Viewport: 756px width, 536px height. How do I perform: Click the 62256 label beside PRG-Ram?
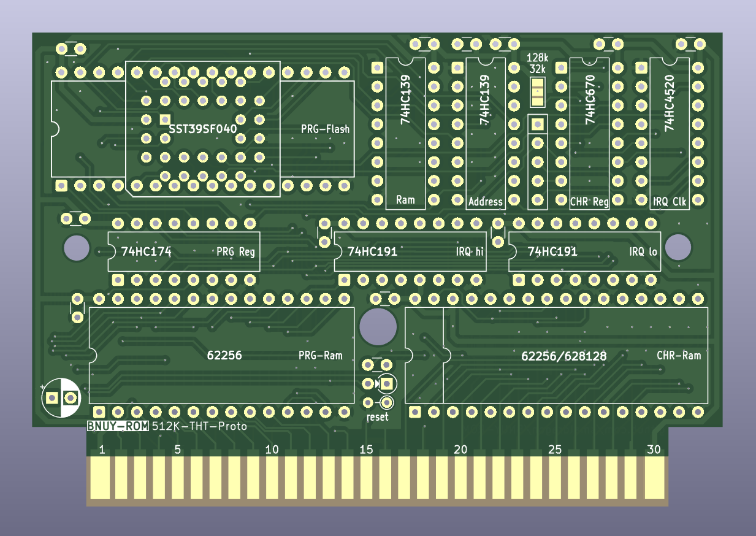[x=224, y=355]
